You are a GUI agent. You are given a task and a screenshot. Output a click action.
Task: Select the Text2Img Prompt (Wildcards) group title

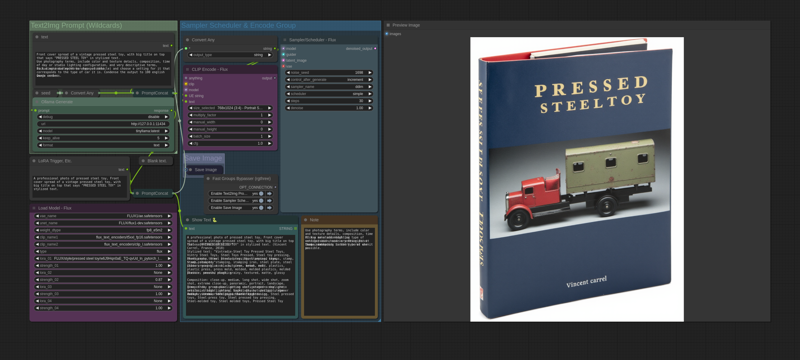[77, 25]
